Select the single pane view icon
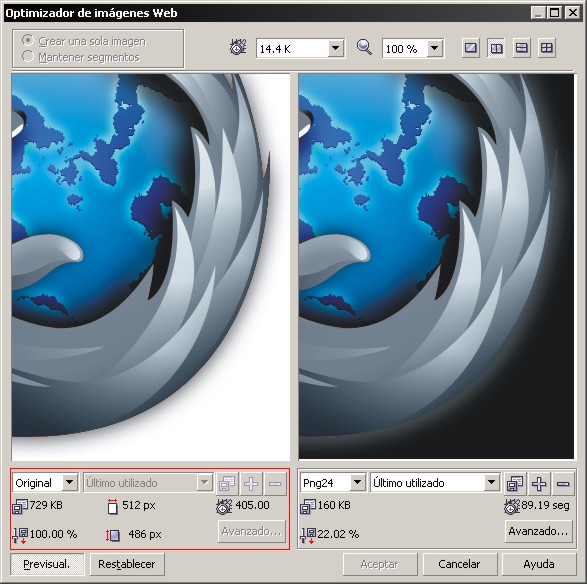The height and width of the screenshot is (584, 587). pos(471,48)
